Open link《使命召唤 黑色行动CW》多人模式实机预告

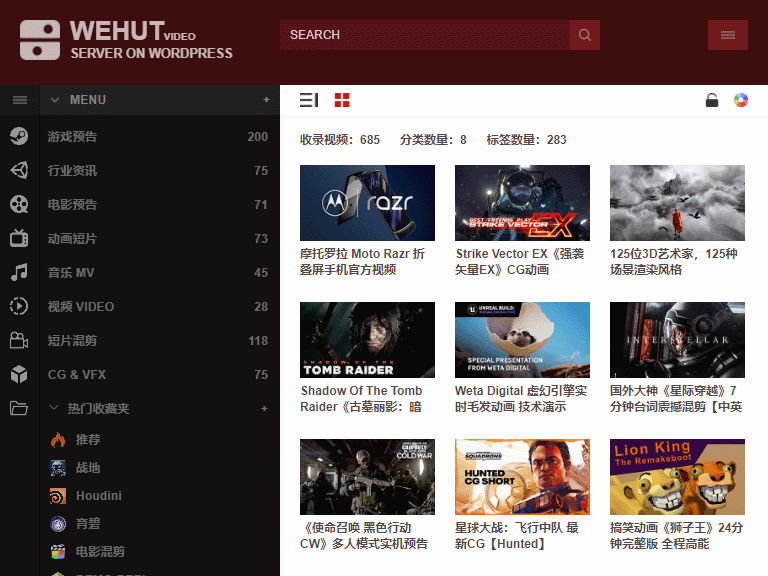[x=364, y=535]
